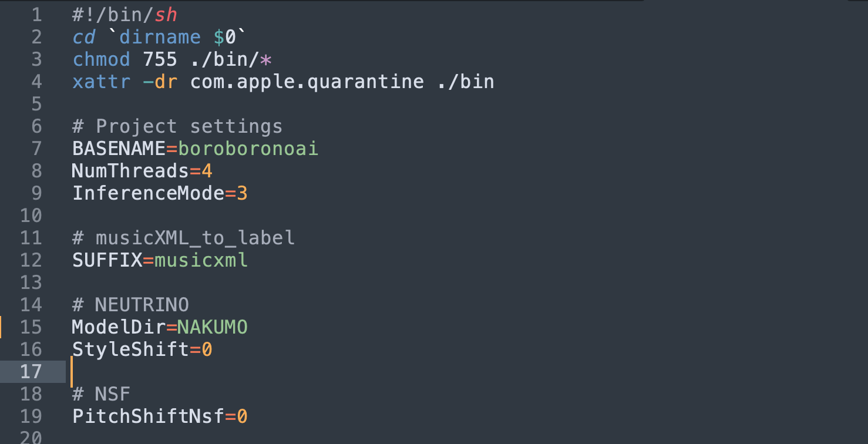Image resolution: width=868 pixels, height=444 pixels.
Task: Click the StyleShift value 0
Action: [x=207, y=349]
